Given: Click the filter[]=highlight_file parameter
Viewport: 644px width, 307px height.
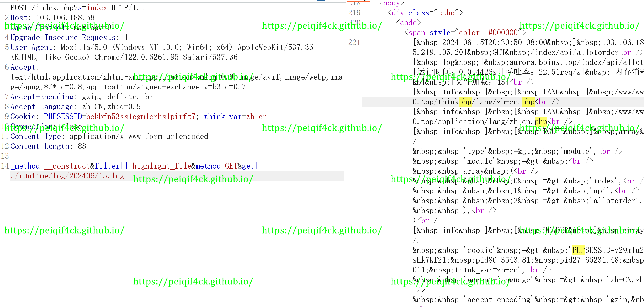Looking at the screenshot, I should coord(143,166).
